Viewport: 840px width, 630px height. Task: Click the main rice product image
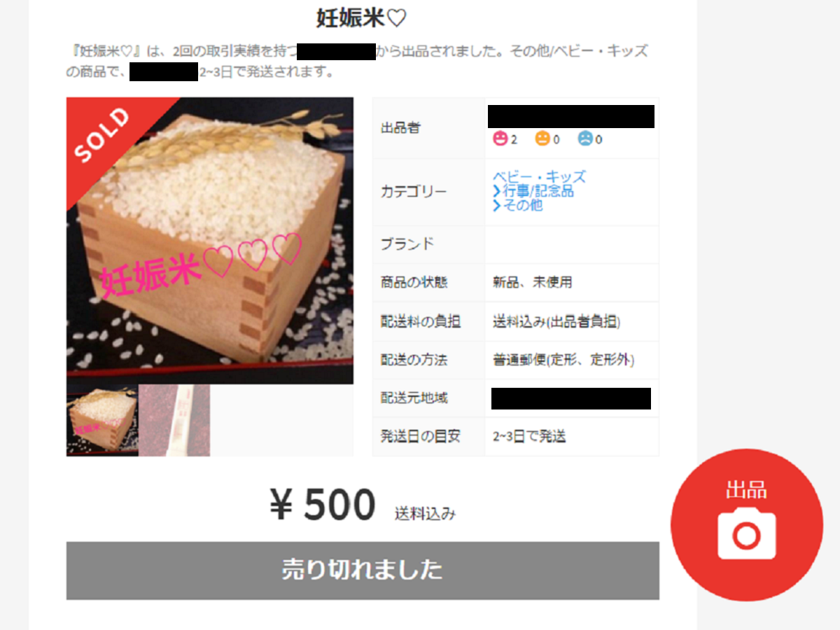[210, 241]
